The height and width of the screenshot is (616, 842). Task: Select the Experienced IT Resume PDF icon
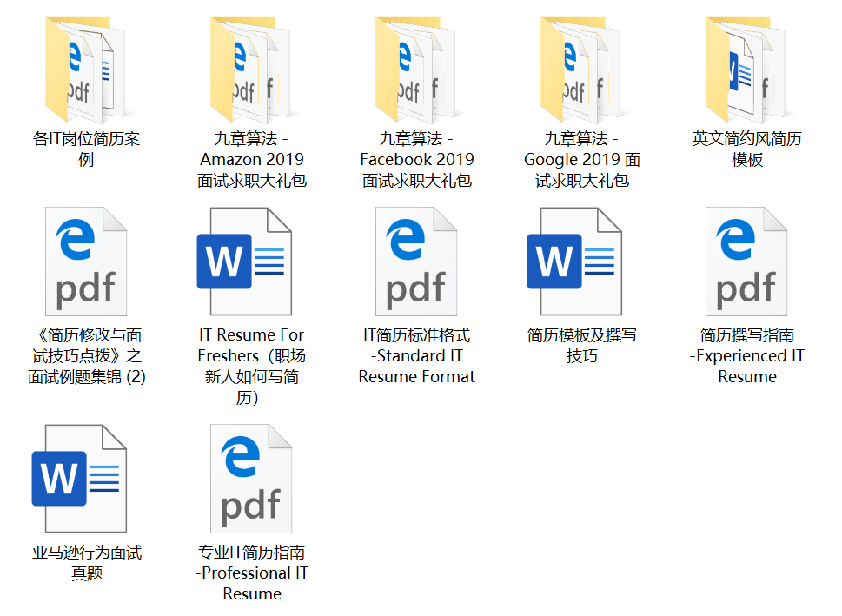pyautogui.click(x=746, y=262)
